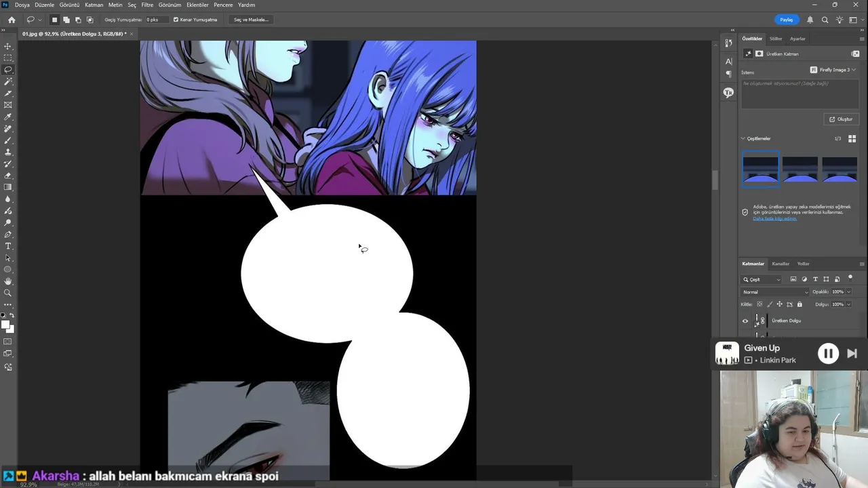
Task: Open the Çeşit layer filter dropdown
Action: (762, 279)
